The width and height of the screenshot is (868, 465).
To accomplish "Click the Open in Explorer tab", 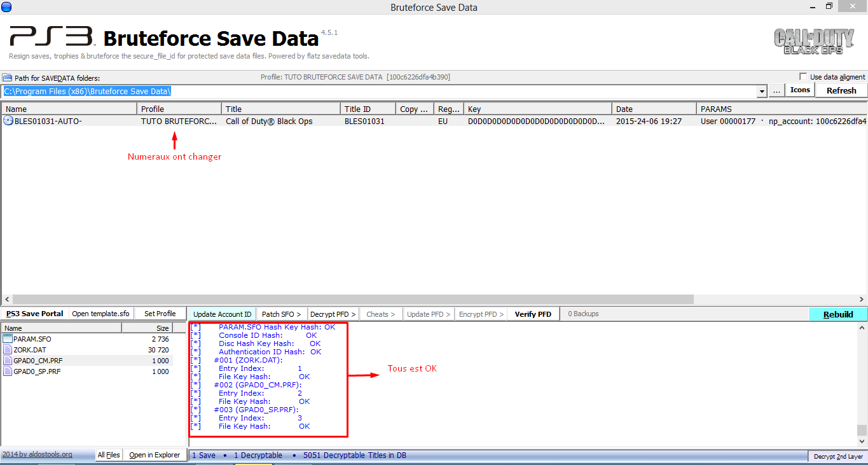I will pyautogui.click(x=155, y=455).
